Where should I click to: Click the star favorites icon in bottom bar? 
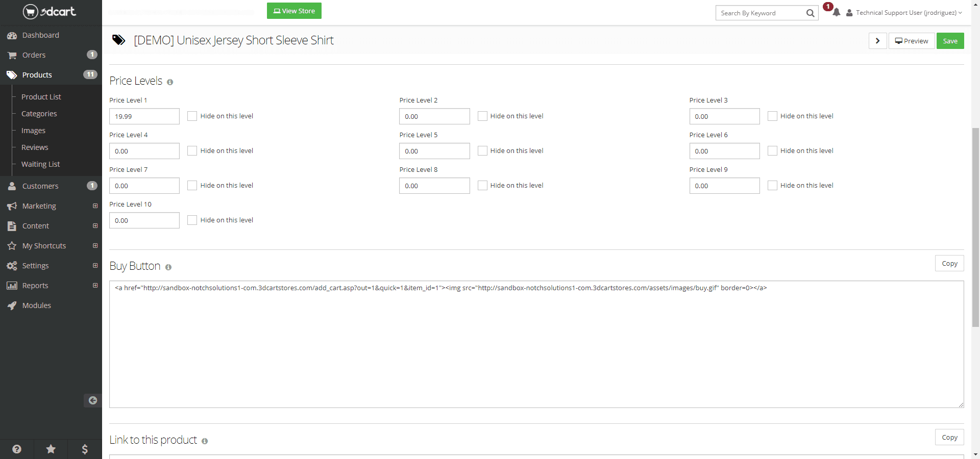pos(51,449)
